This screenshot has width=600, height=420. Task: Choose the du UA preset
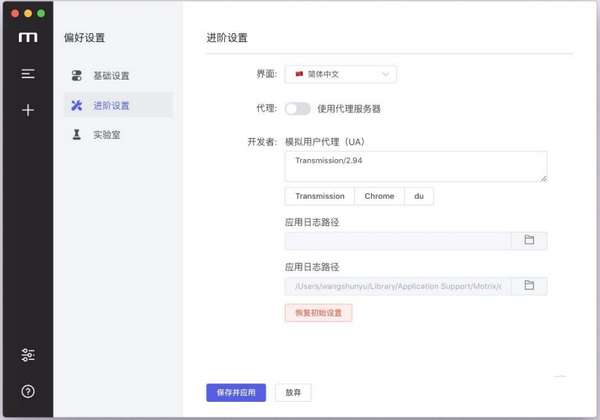(419, 196)
